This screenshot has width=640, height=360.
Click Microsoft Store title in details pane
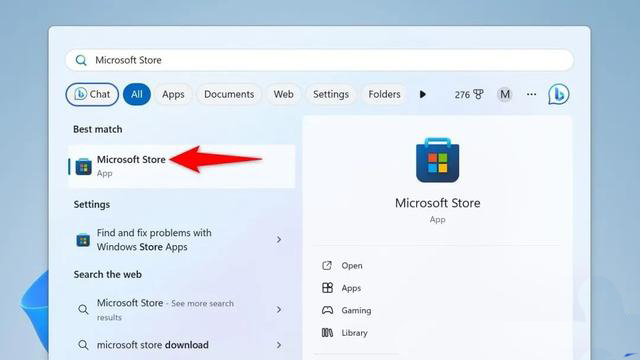coord(438,203)
